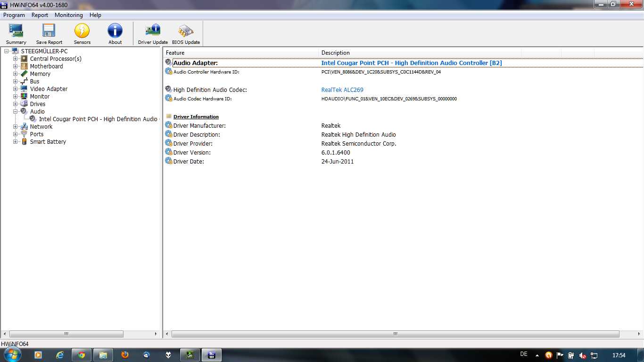Viewport: 644px width, 362px height.
Task: Click the Feature column header
Action: coord(241,52)
